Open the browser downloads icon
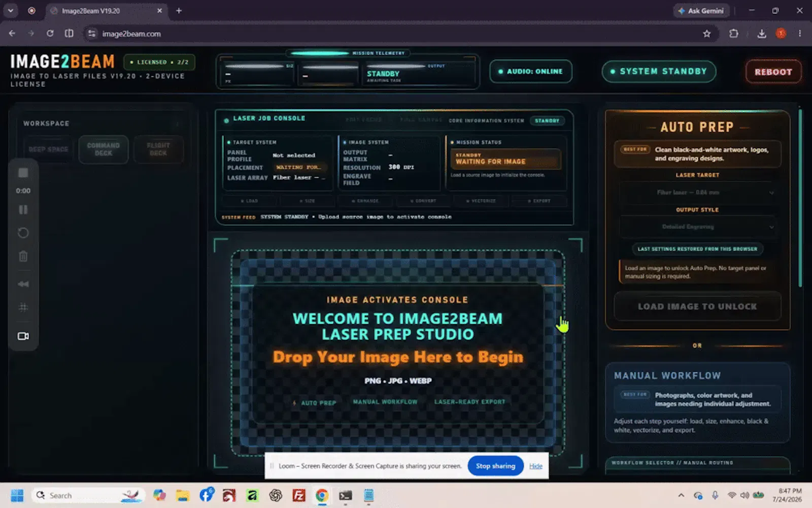 761,34
